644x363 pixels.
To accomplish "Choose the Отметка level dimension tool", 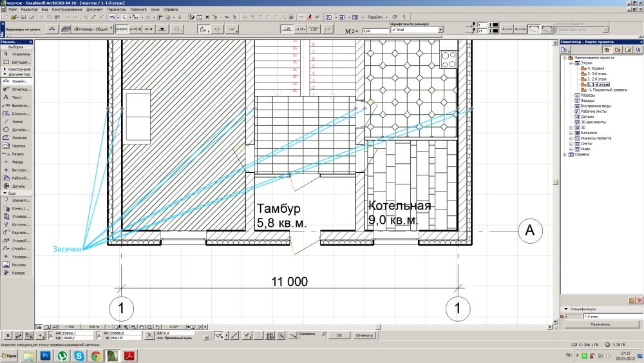I will point(17,89).
